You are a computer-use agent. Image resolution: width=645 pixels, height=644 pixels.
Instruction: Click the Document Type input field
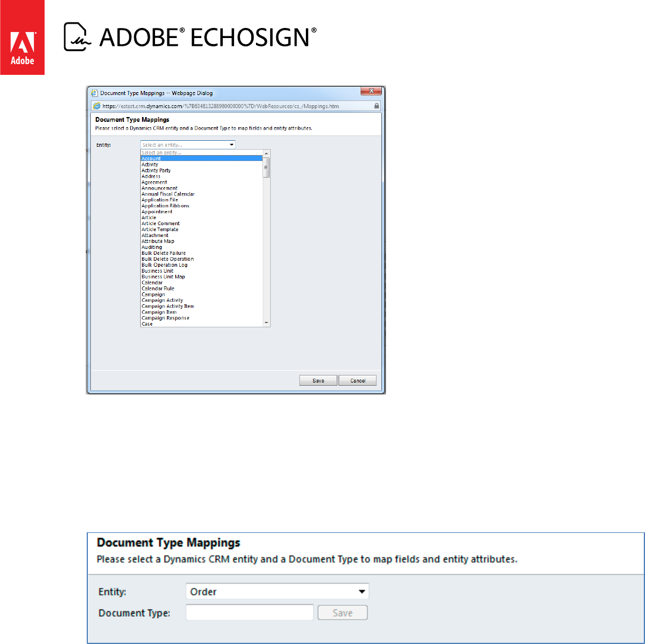tap(249, 613)
